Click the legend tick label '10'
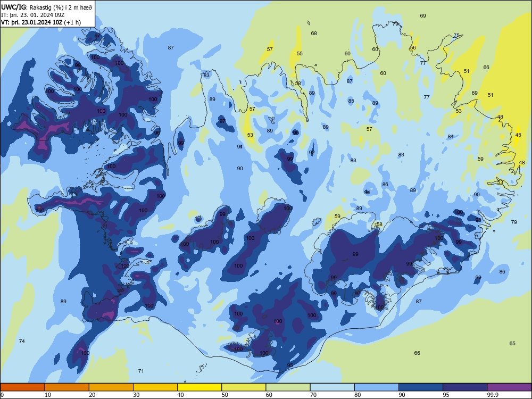The width and height of the screenshot is (532, 399). coord(48,395)
